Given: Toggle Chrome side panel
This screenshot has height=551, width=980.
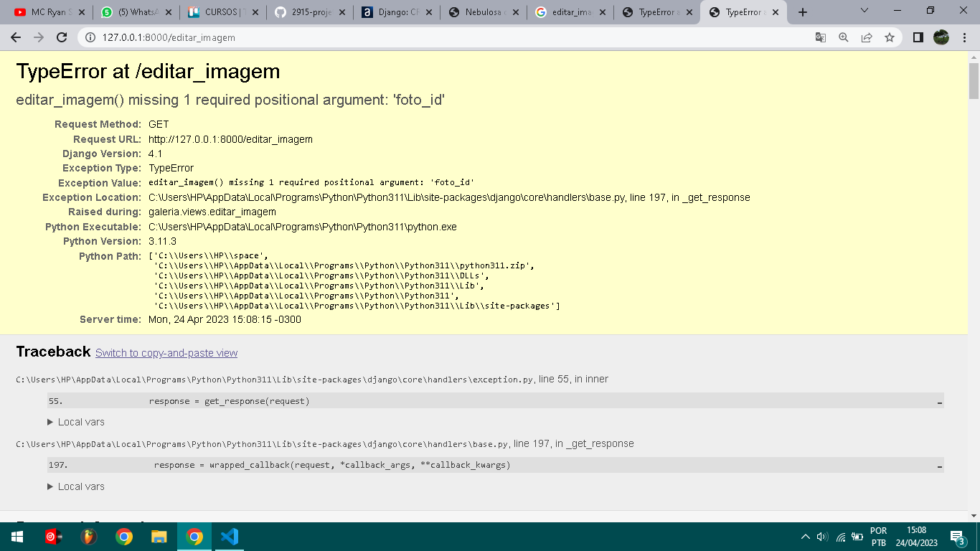Looking at the screenshot, I should coord(918,37).
